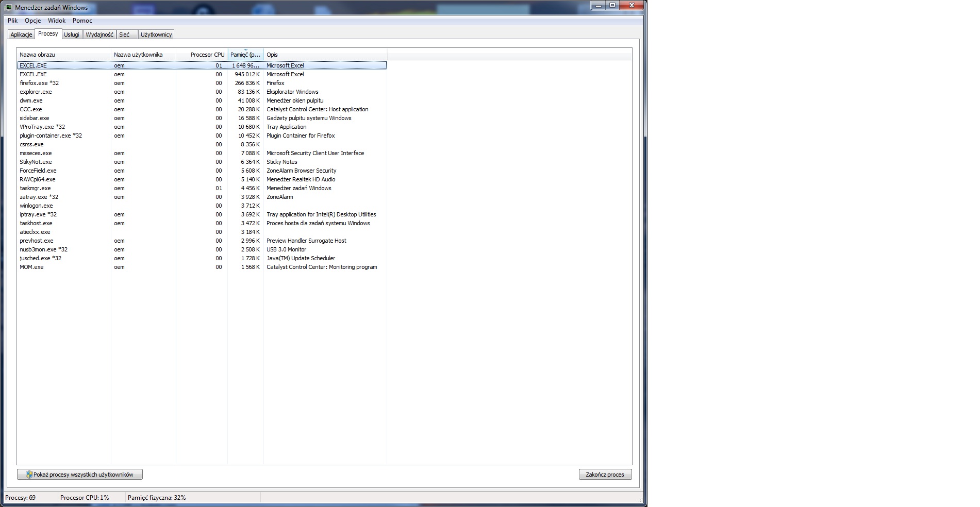Click Pokaż procesy wszystkich użytkowników
Viewport: 980px width, 507px height.
(x=80, y=474)
